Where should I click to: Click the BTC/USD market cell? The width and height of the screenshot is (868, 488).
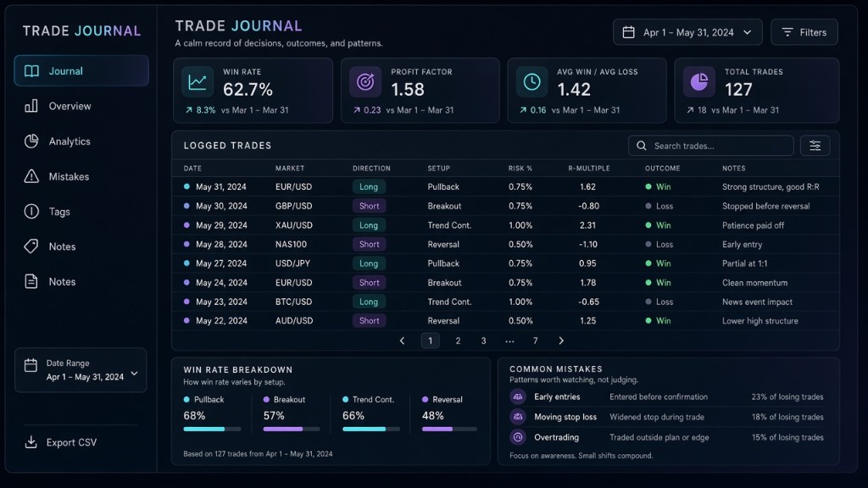293,302
